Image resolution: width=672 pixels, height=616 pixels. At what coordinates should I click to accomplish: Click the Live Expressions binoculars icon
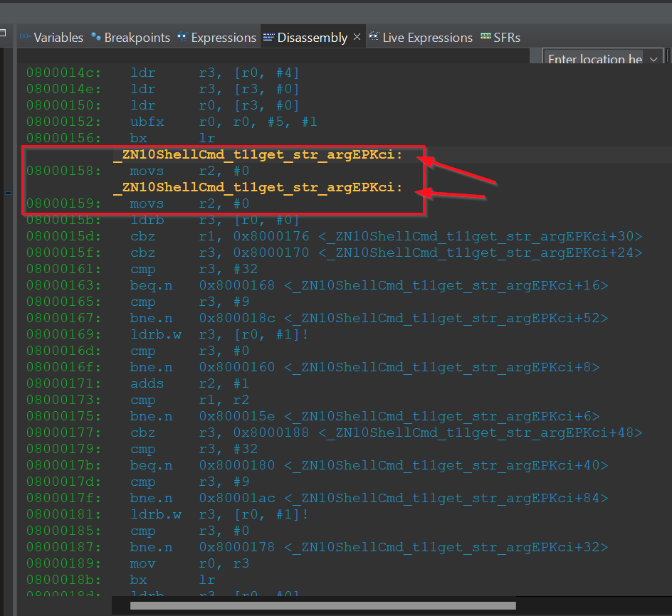tap(374, 37)
